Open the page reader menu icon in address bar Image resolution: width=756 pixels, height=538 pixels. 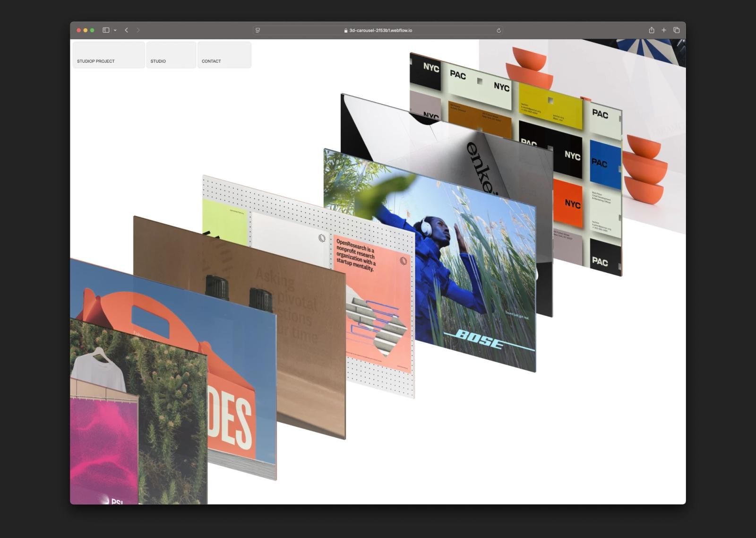(258, 30)
